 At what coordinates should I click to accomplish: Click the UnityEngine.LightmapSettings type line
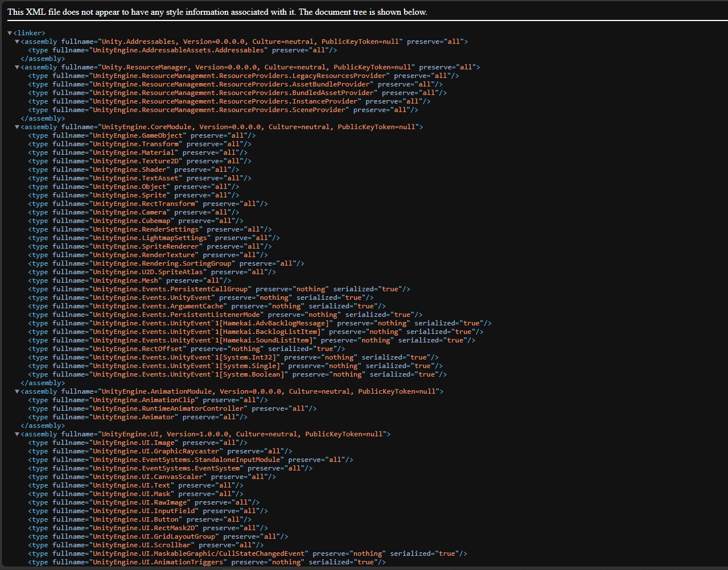click(154, 238)
